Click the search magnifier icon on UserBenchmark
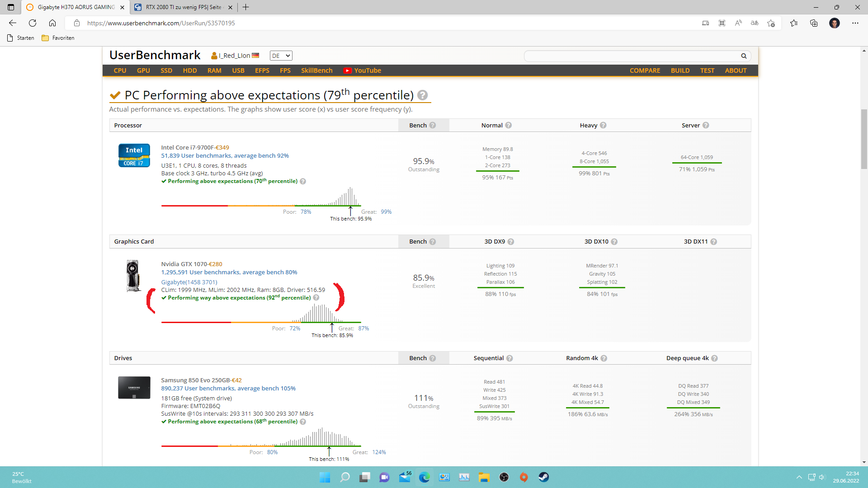The image size is (868, 488). [744, 56]
